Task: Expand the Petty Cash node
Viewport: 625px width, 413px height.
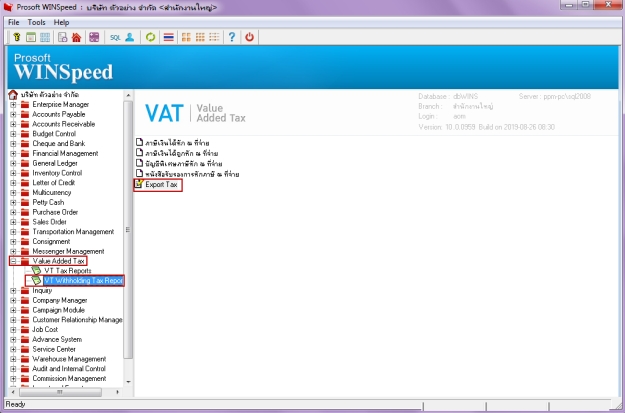Action: coord(14,203)
